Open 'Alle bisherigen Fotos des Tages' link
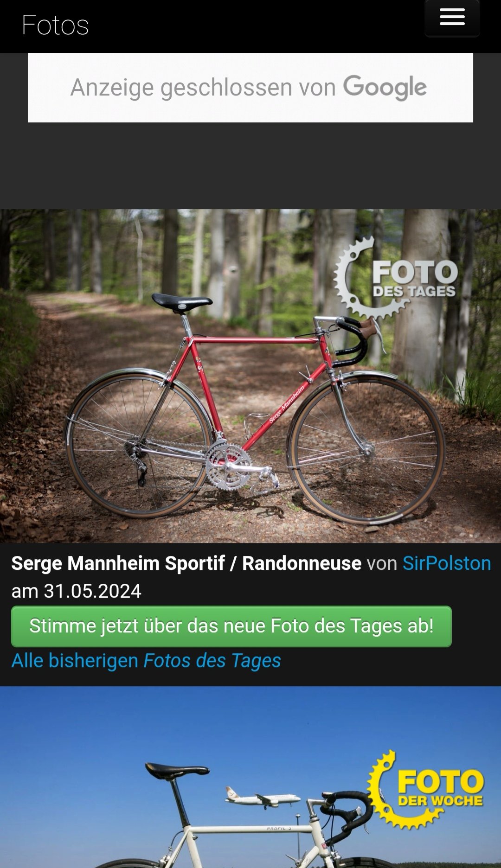The image size is (501, 868). tap(146, 661)
